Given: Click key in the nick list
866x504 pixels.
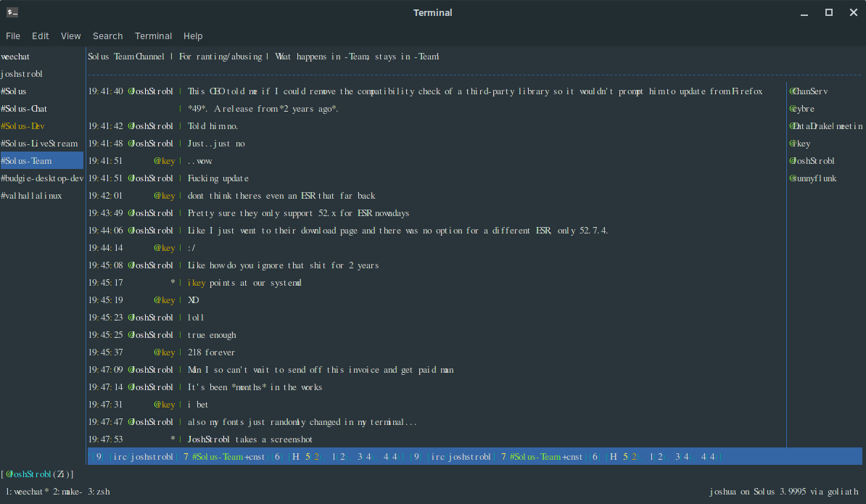Looking at the screenshot, I should (800, 144).
